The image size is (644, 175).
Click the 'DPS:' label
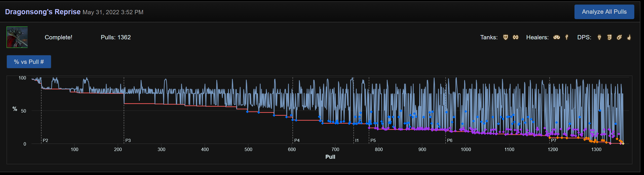pyautogui.click(x=584, y=37)
